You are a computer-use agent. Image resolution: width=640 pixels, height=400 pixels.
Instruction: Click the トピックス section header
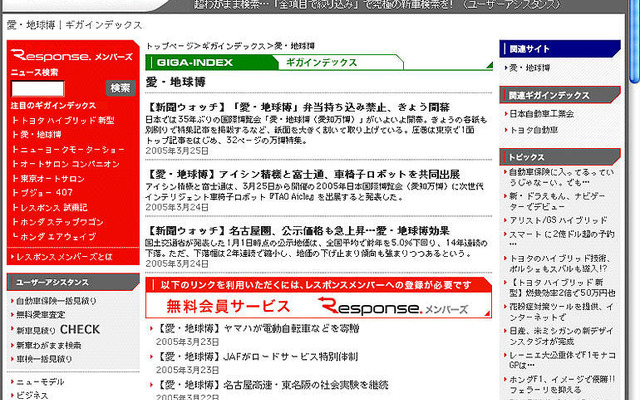(560, 157)
